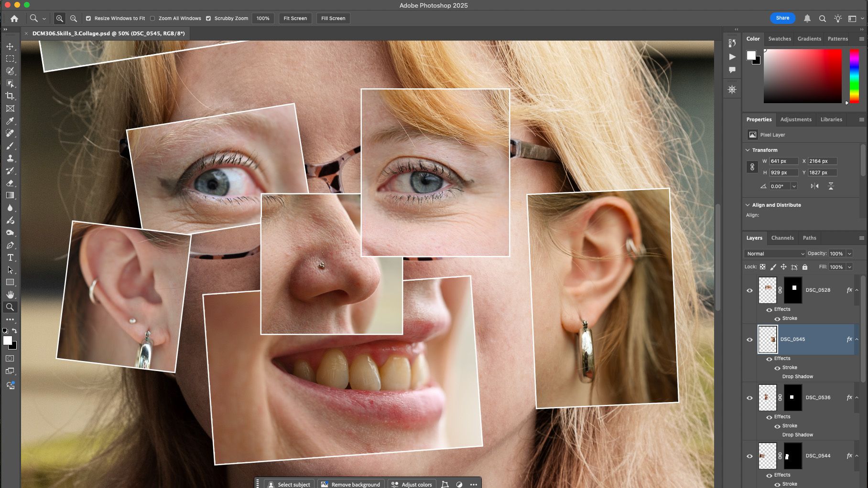Viewport: 868px width, 488px height.
Task: Select the Crop tool
Action: pyautogui.click(x=10, y=96)
